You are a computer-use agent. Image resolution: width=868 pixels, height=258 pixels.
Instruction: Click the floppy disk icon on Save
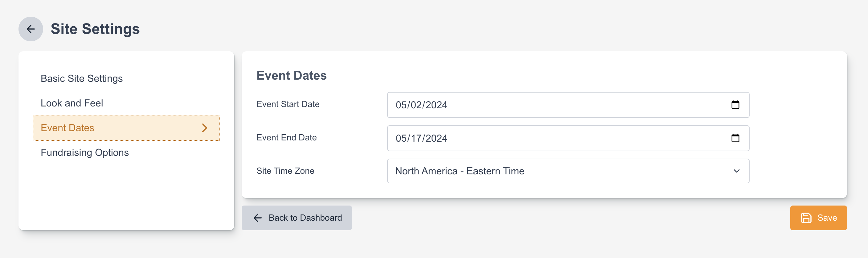806,218
